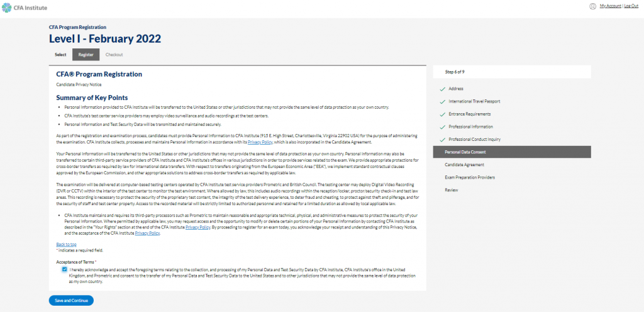
Task: Select the Select step tab
Action: (x=60, y=55)
